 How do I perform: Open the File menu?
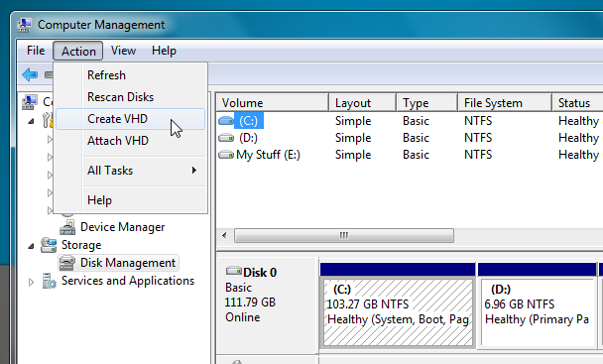click(36, 51)
